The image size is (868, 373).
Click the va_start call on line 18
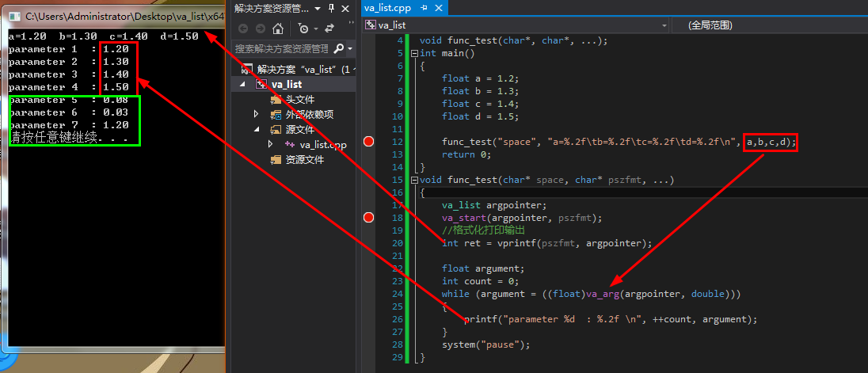pos(521,218)
